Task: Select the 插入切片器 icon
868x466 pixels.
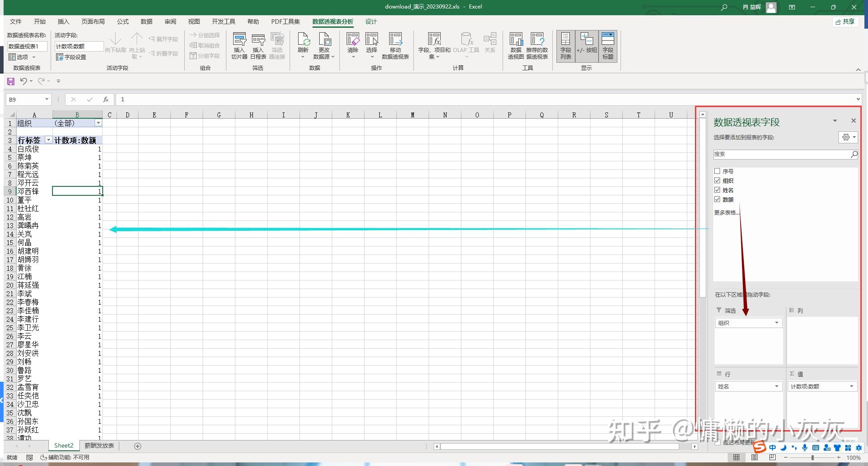Action: pos(239,45)
